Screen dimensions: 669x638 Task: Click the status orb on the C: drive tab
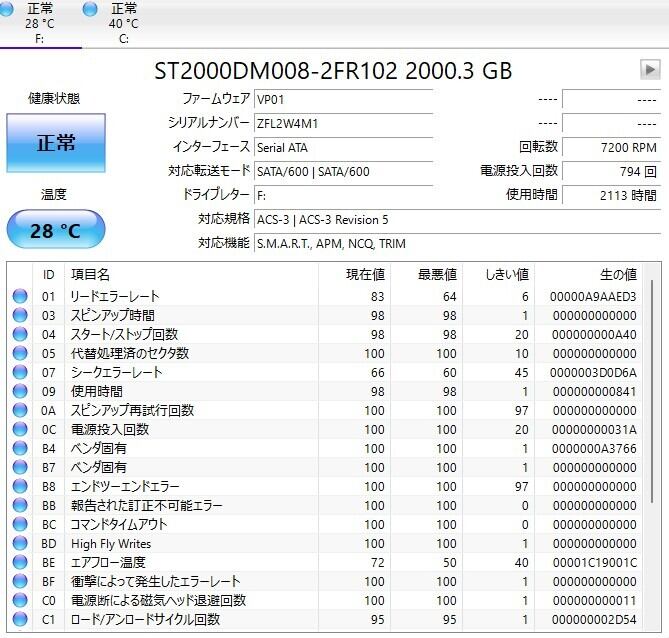91,9
